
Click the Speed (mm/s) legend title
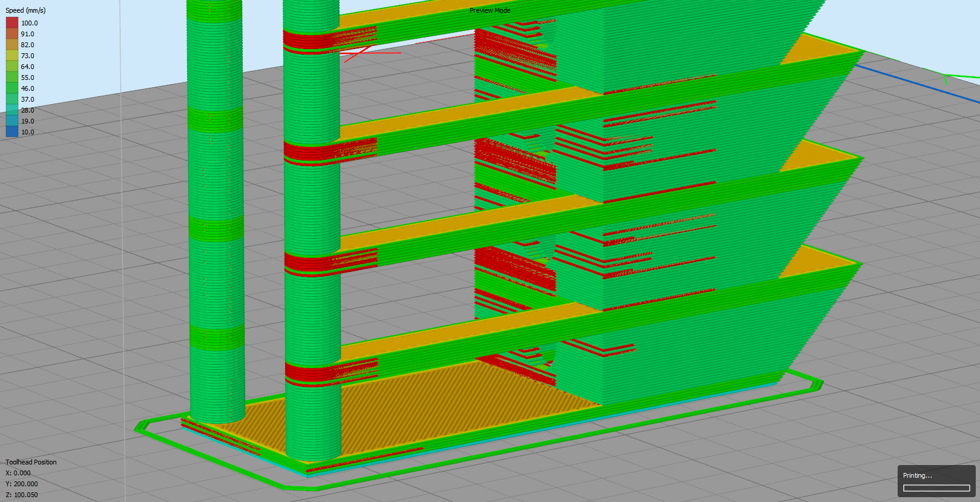(25, 10)
